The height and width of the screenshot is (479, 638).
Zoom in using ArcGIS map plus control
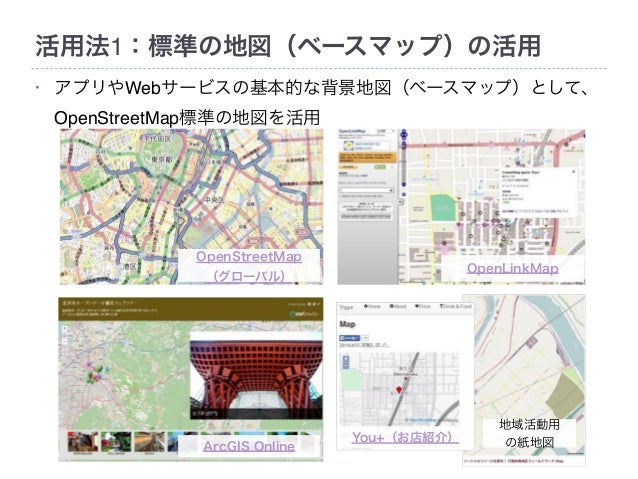coord(65,330)
